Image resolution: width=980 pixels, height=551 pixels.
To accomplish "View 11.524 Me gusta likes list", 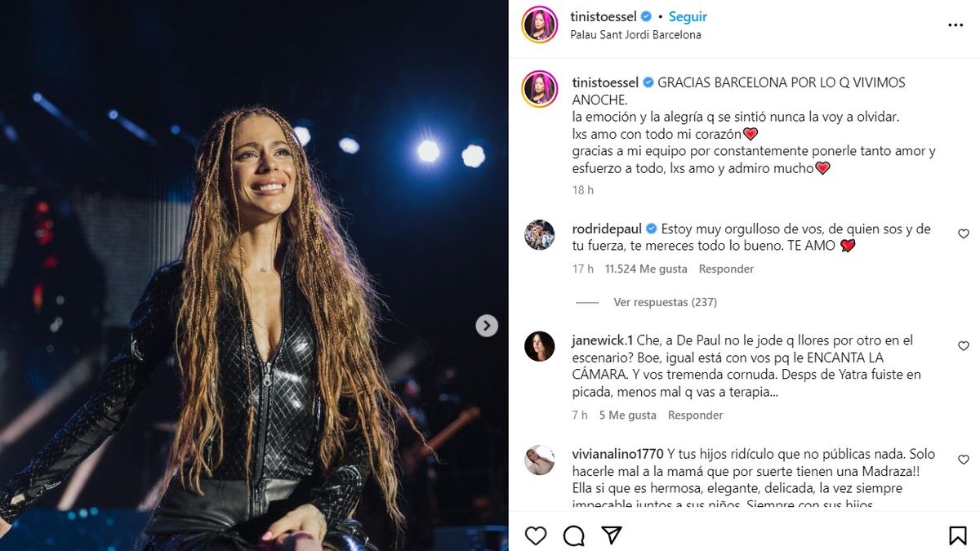I will pyautogui.click(x=646, y=269).
